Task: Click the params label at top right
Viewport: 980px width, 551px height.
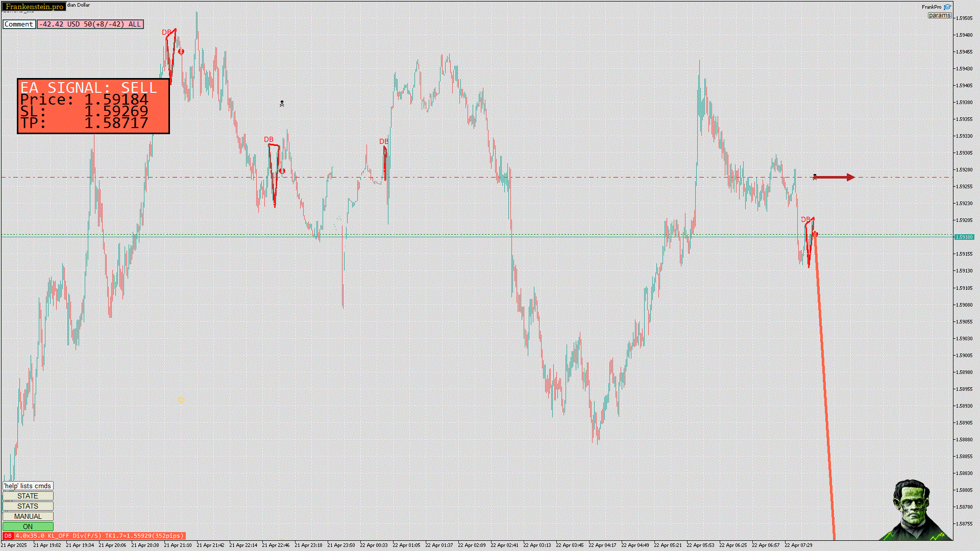Action: point(939,15)
